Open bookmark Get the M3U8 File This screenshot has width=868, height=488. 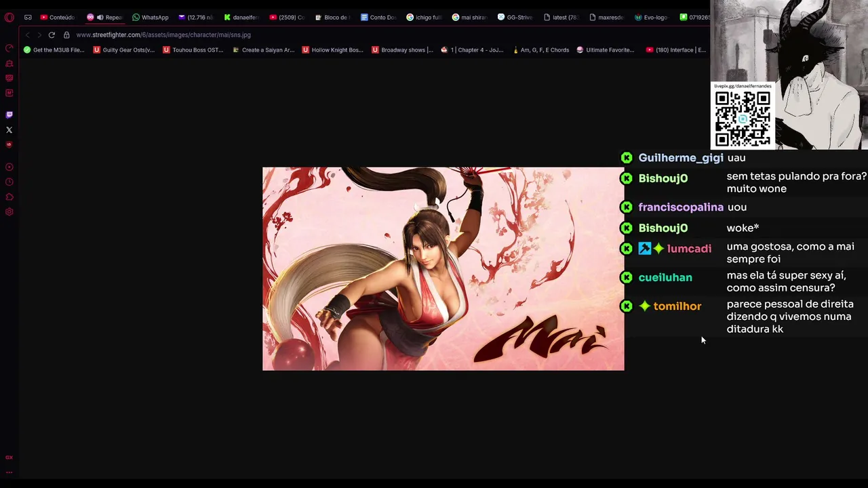coord(54,50)
